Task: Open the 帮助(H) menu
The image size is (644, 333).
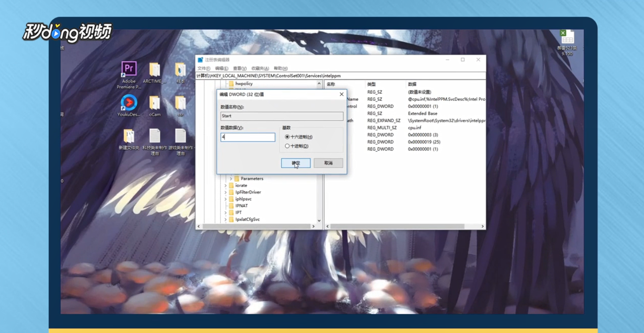Action: pyautogui.click(x=281, y=68)
